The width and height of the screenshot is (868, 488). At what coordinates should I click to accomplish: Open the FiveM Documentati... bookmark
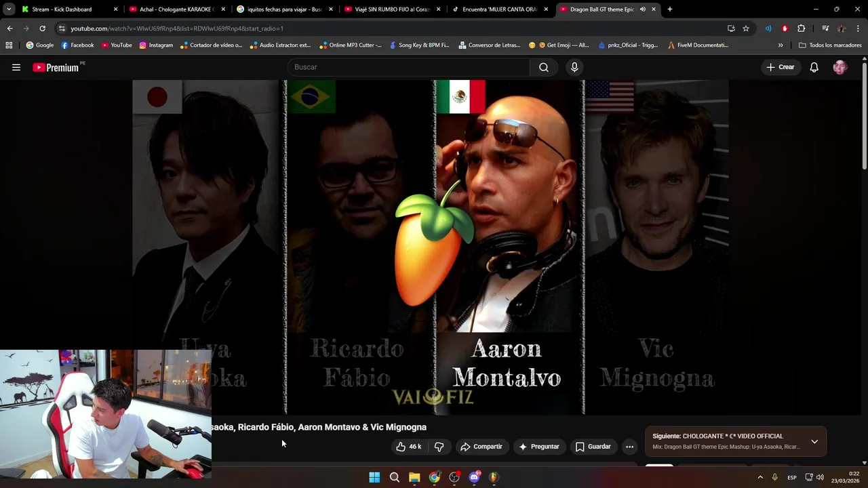point(698,45)
